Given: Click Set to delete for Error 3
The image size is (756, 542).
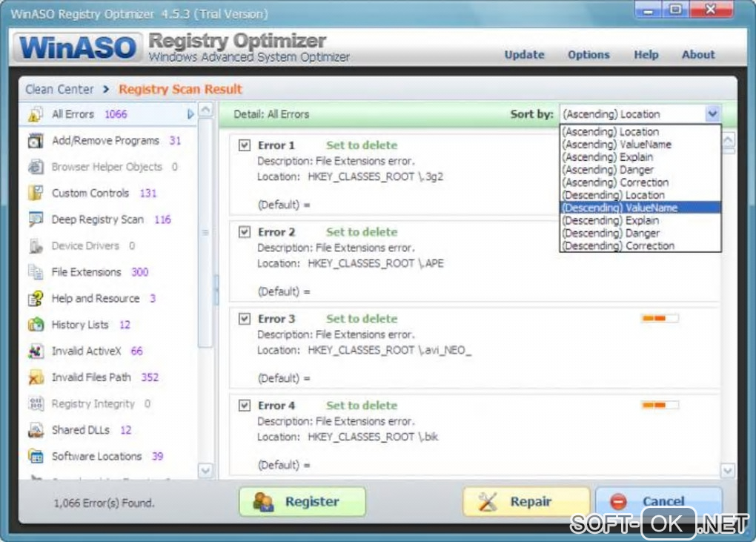Looking at the screenshot, I should click(362, 319).
